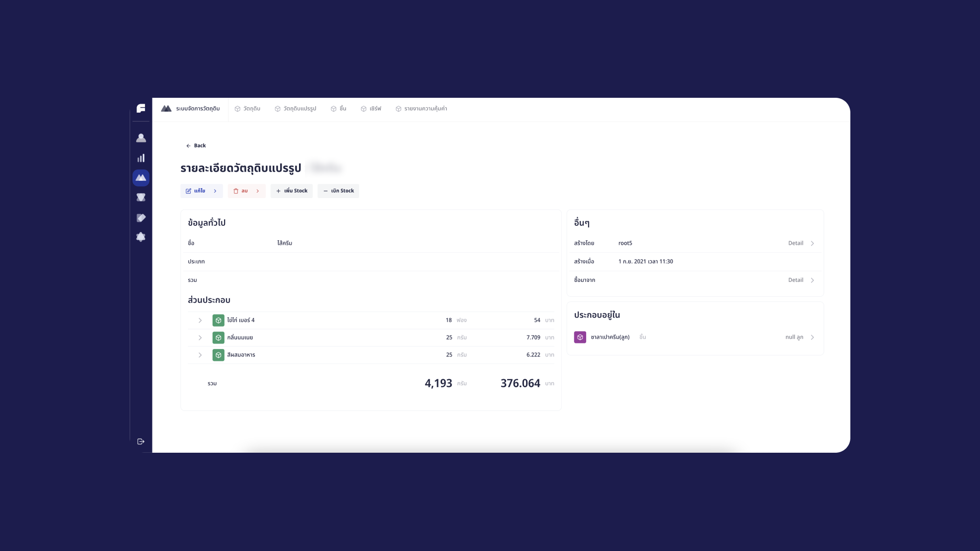The image size is (980, 551).
Task: Switch to the วัตถุดิบแปรรูป tab
Action: click(x=296, y=109)
